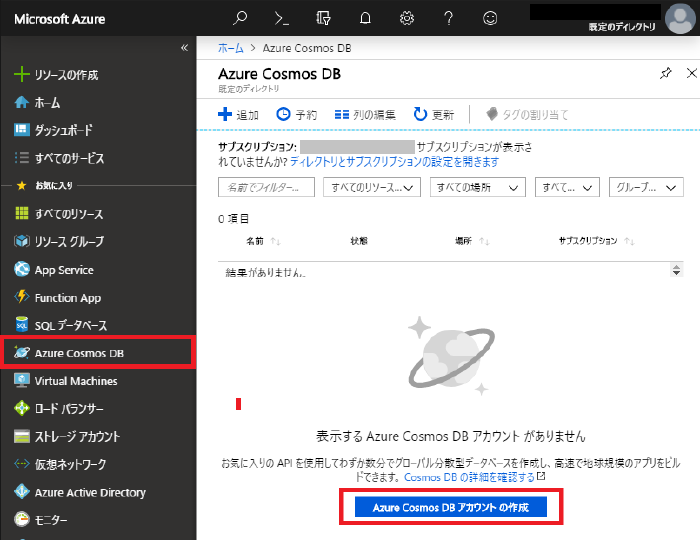Click the 0 項目 count text
The height and width of the screenshot is (540, 700).
(x=233, y=219)
